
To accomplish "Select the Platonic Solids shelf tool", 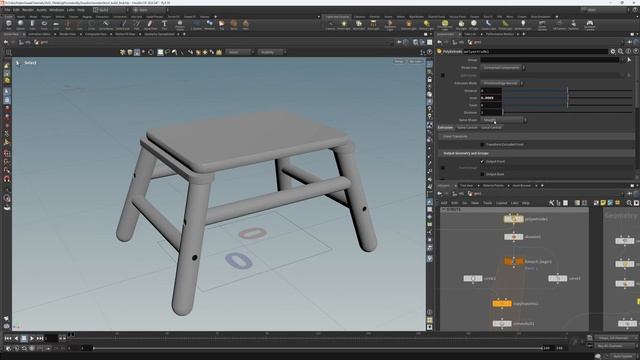I will pos(180,25).
